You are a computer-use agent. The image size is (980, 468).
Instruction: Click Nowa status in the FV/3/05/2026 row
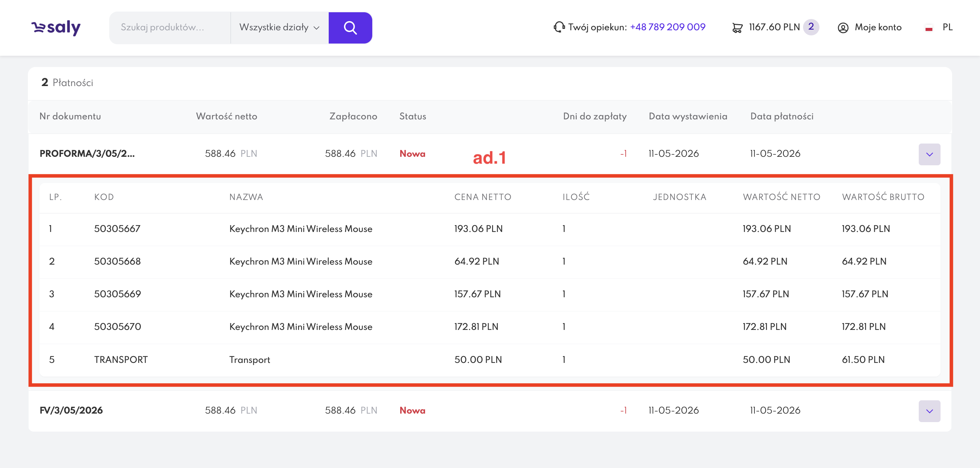coord(412,410)
